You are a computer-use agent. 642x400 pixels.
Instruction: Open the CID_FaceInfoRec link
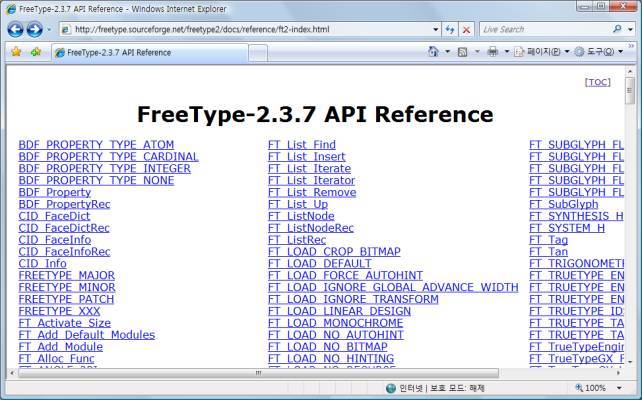point(64,252)
